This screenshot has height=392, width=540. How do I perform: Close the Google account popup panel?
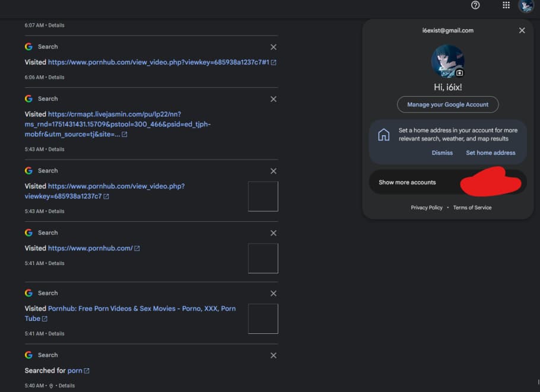tap(522, 30)
